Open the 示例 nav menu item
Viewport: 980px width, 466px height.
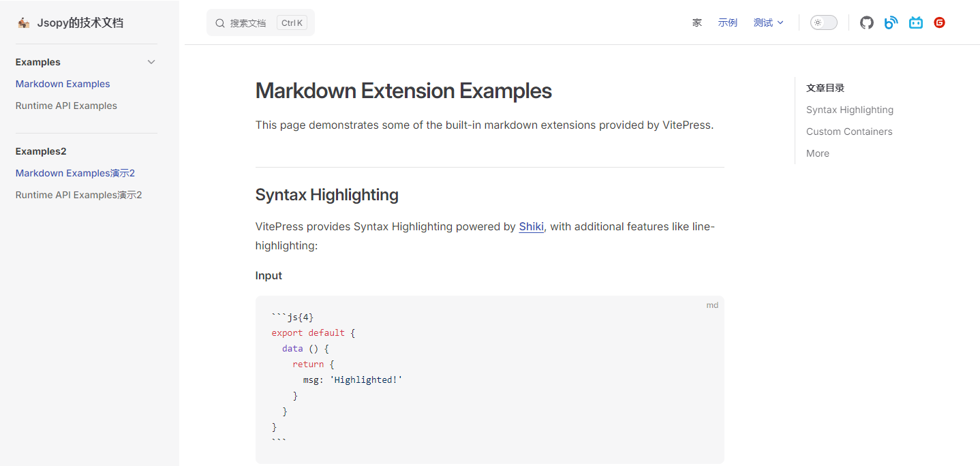pos(727,22)
